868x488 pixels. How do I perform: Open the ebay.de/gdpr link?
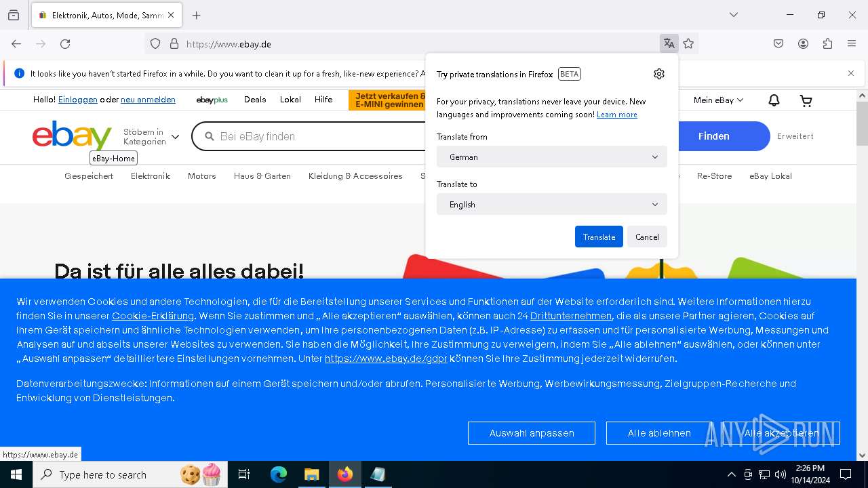pyautogui.click(x=386, y=359)
